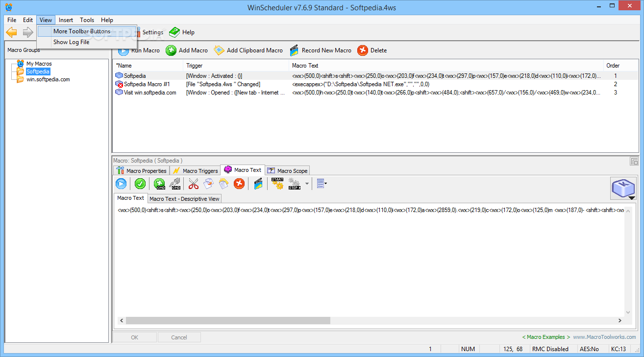Click the Add Clipboard Macro icon

219,50
